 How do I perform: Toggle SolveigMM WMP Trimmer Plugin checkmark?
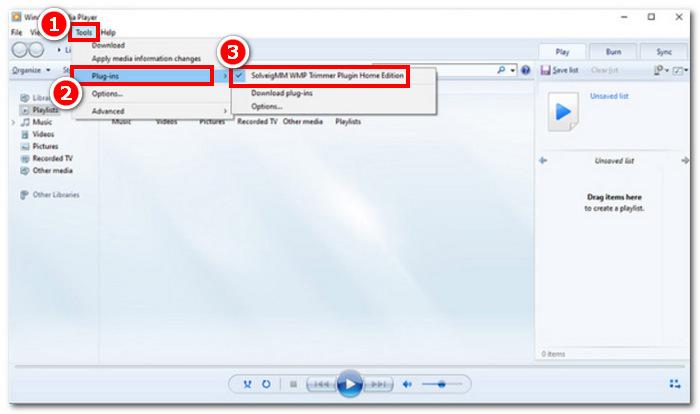pyautogui.click(x=240, y=76)
